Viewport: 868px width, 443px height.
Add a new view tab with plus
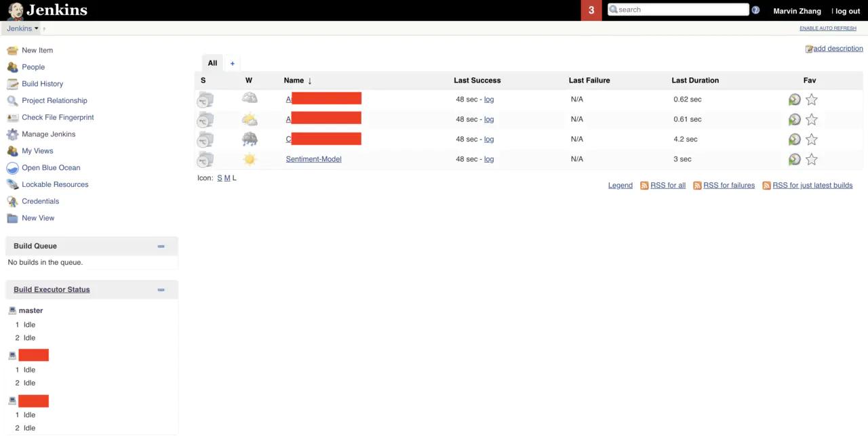point(232,64)
